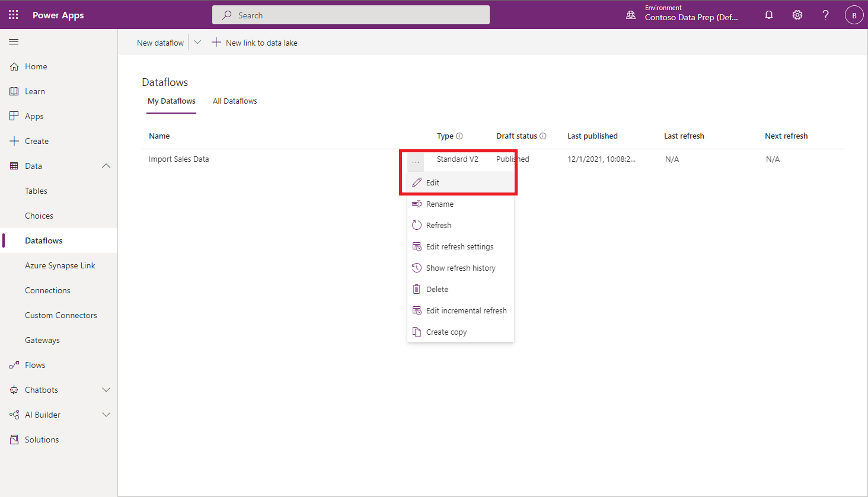Click the notifications bell icon
868x497 pixels.
769,15
